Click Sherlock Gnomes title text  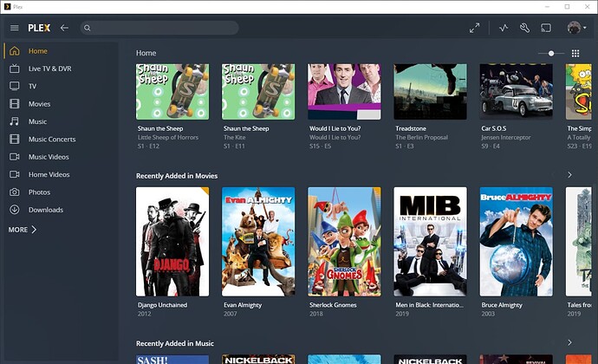tap(333, 305)
